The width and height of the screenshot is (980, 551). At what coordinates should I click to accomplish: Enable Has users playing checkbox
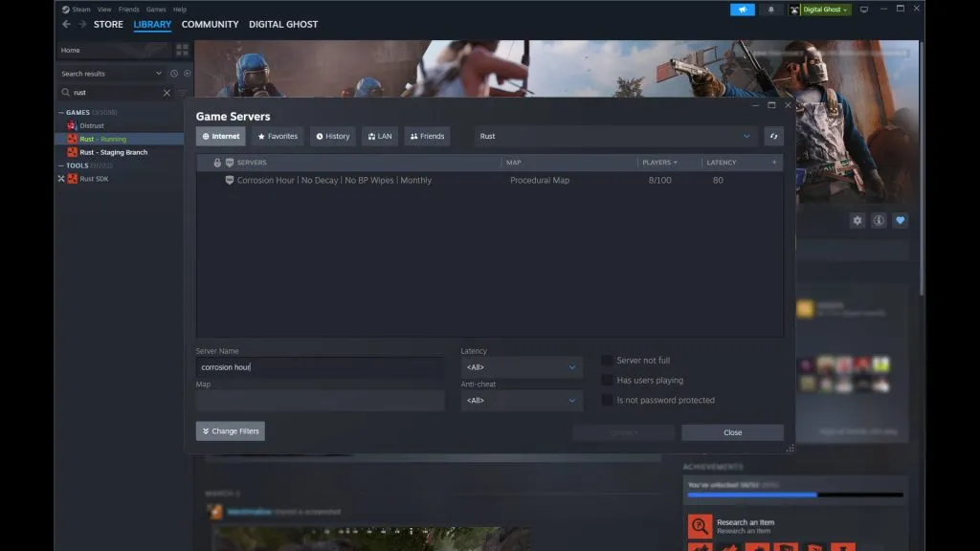tap(607, 380)
